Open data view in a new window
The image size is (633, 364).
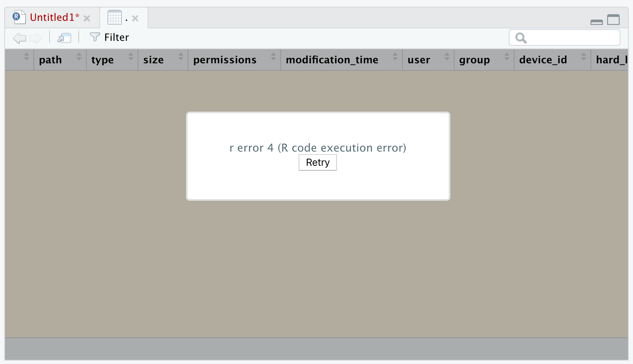click(x=63, y=38)
